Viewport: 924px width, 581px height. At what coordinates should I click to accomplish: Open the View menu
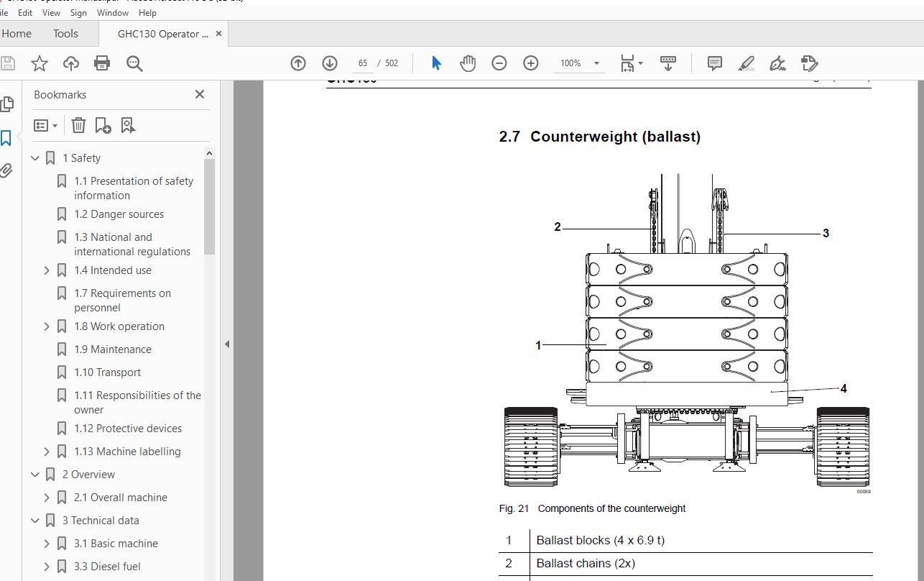point(52,13)
